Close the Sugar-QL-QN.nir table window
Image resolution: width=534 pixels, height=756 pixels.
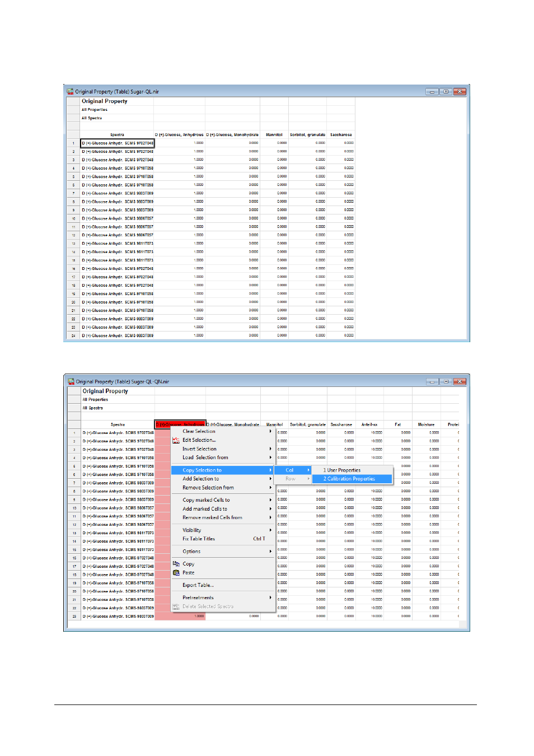[460, 381]
